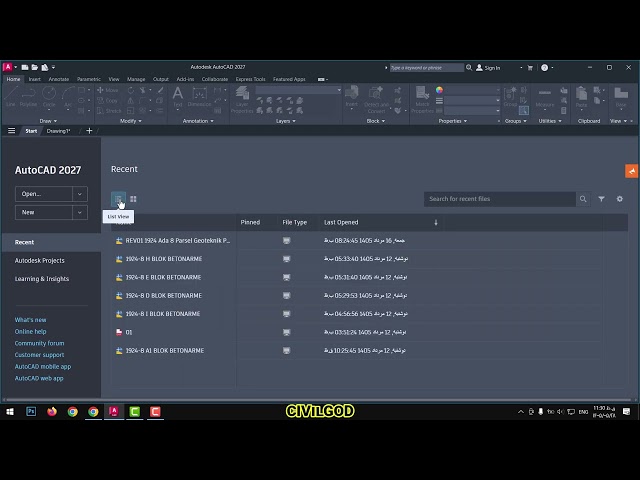Expand the Open button dropdown arrow
The height and width of the screenshot is (480, 640).
[80, 194]
